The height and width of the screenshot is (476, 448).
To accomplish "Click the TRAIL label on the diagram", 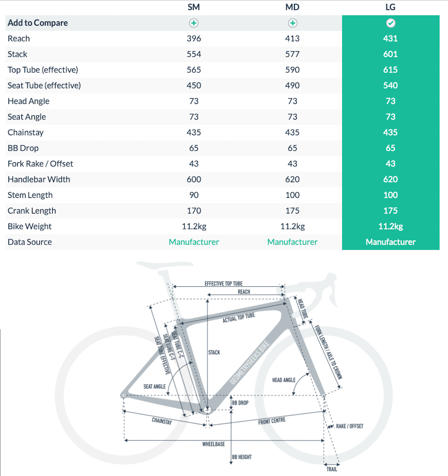I will click(332, 469).
